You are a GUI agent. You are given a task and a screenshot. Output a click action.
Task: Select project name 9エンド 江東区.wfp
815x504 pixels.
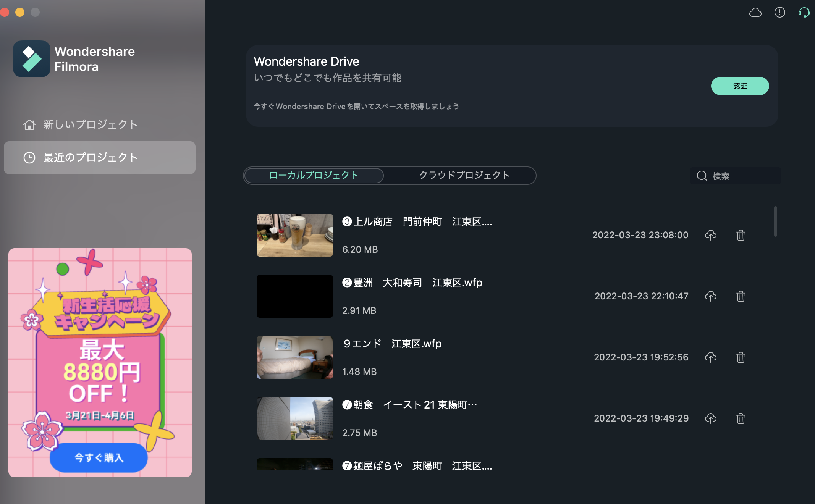(x=392, y=344)
